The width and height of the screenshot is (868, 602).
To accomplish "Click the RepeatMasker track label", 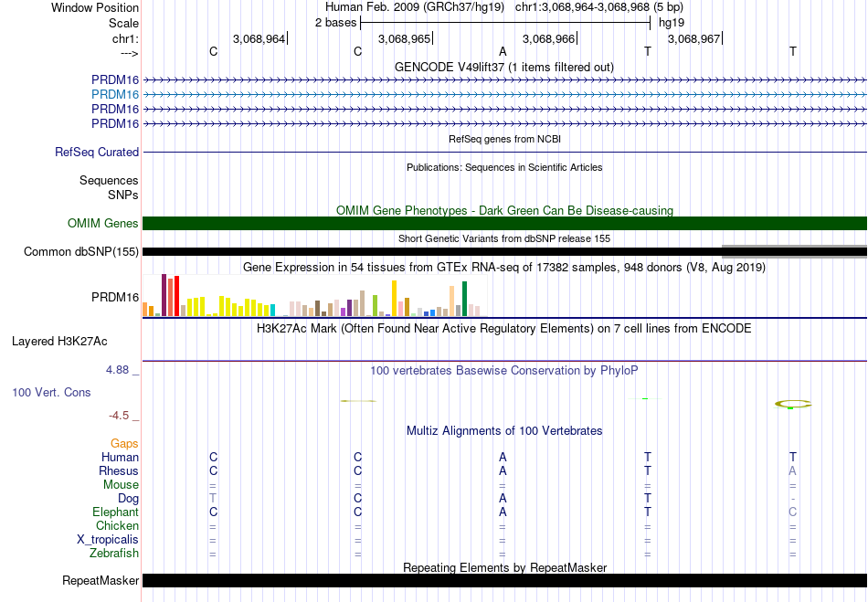I will 101,580.
